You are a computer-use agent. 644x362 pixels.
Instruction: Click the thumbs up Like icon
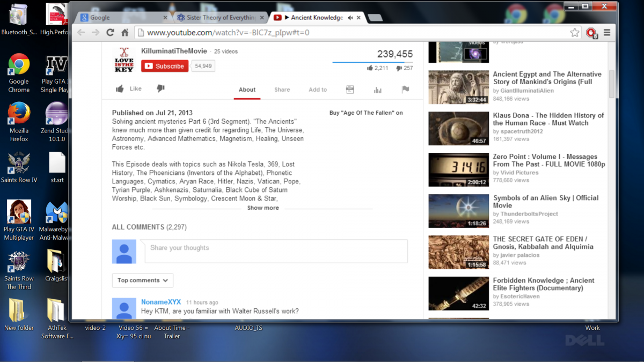click(x=120, y=89)
